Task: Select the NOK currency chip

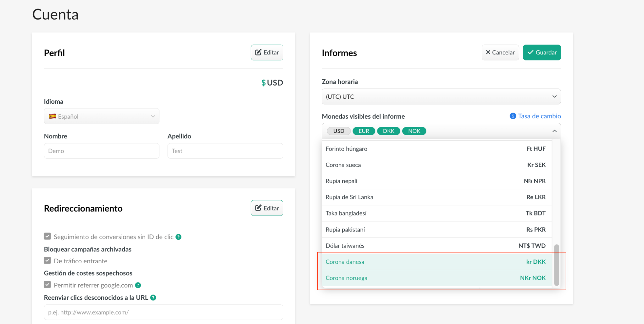Action: (x=414, y=131)
